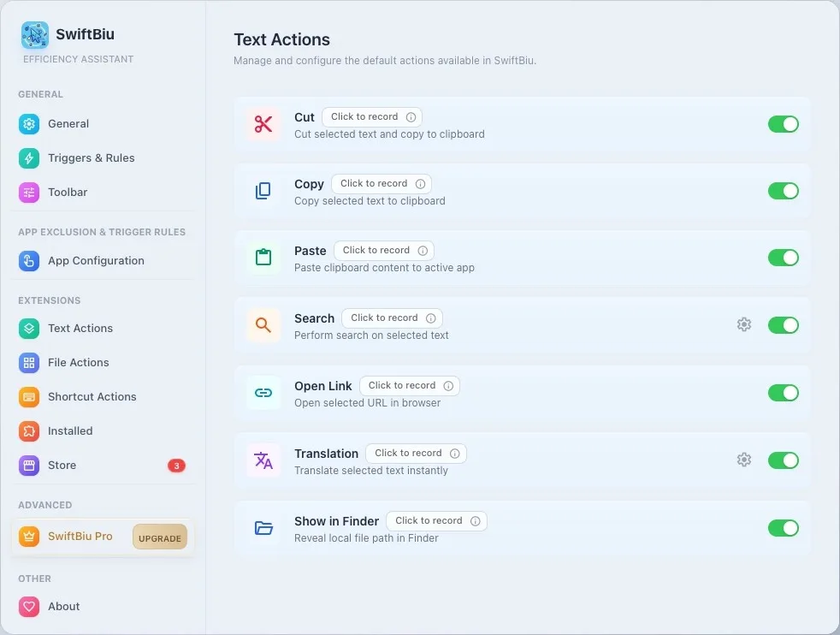Click info icon beside Open Link shortcut
This screenshot has height=635, width=840.
448,386
